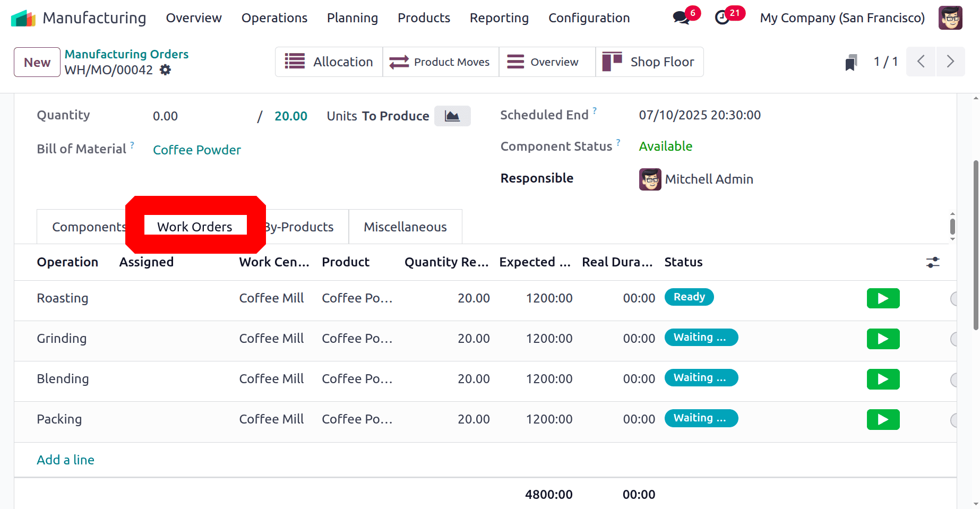The height and width of the screenshot is (509, 980).
Task: Switch company My Company (San Francisco)
Action: click(842, 18)
